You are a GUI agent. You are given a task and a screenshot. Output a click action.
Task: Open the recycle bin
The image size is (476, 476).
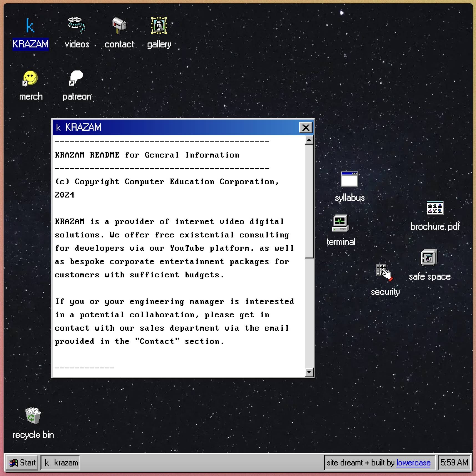click(x=33, y=416)
